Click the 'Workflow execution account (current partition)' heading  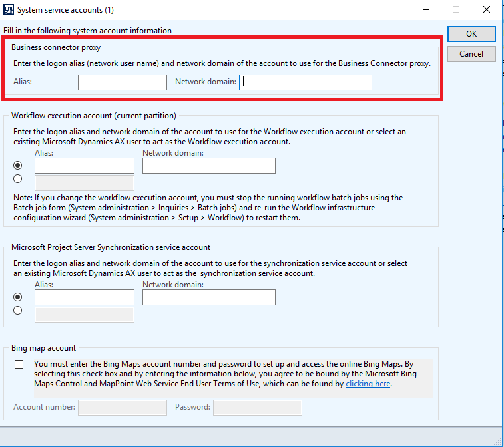click(94, 116)
